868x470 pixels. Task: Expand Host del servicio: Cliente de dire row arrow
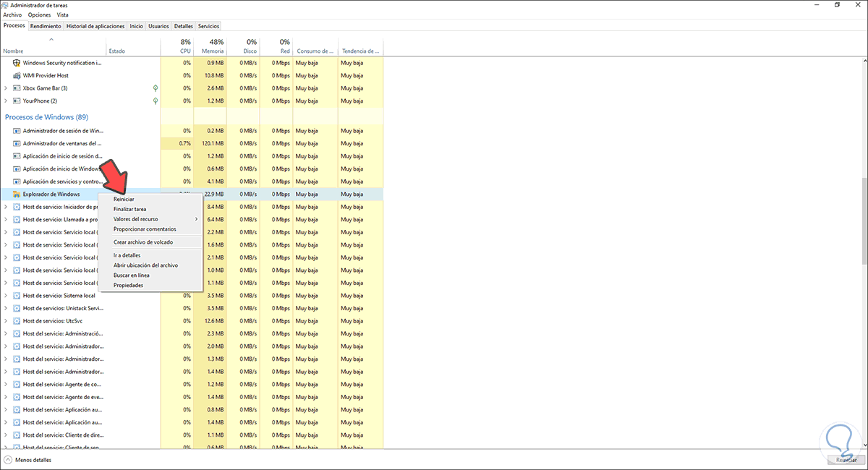pos(6,435)
